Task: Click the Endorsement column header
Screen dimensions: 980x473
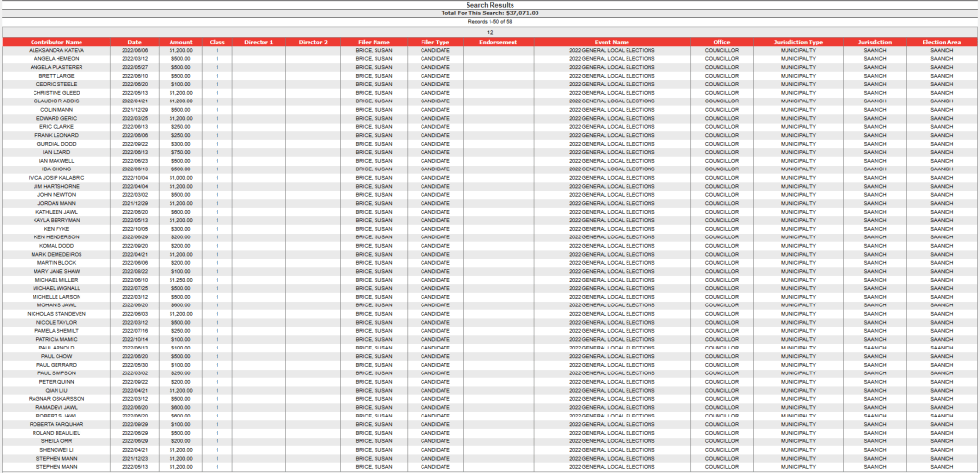Action: tap(498, 42)
